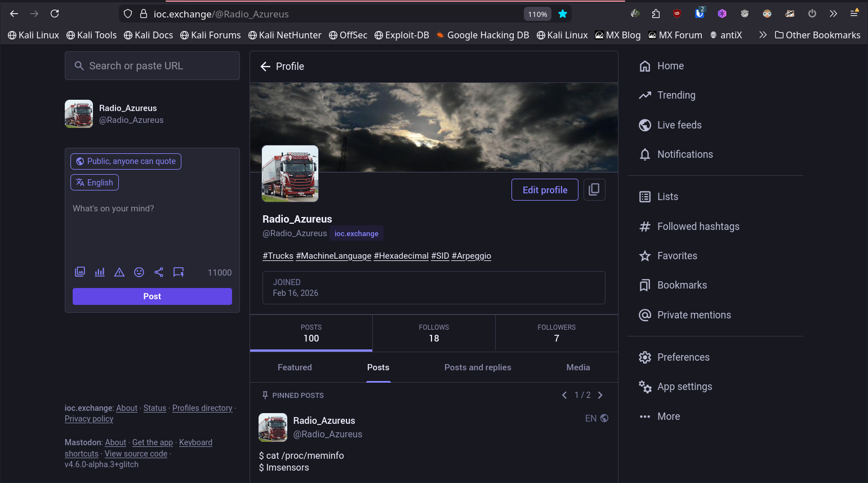Switch to the Media tab

click(578, 367)
